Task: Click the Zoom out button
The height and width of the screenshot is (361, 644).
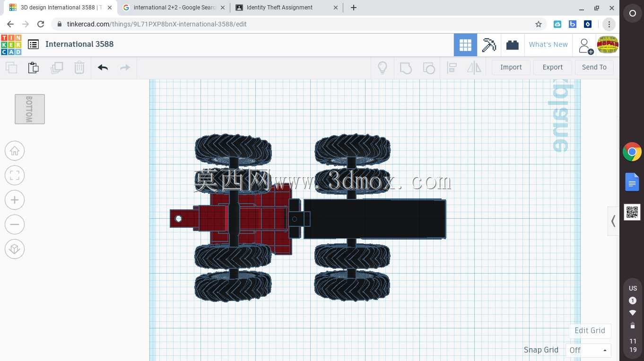Action: click(15, 224)
